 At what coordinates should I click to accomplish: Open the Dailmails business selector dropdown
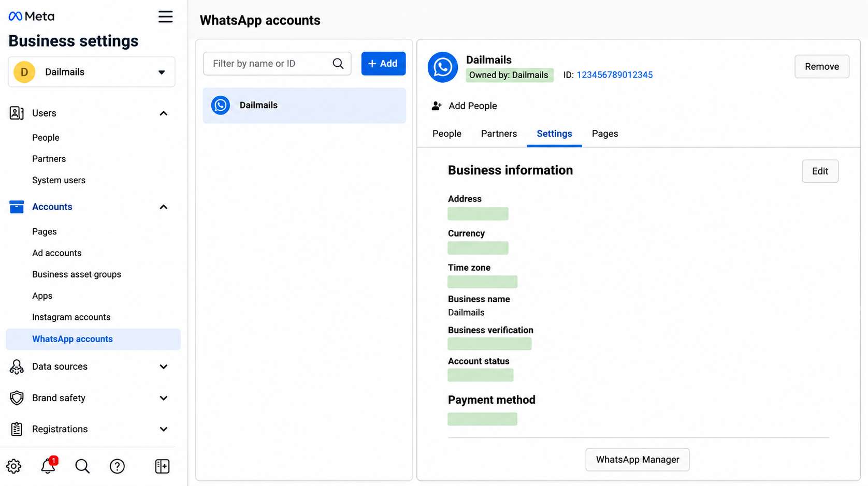point(92,72)
